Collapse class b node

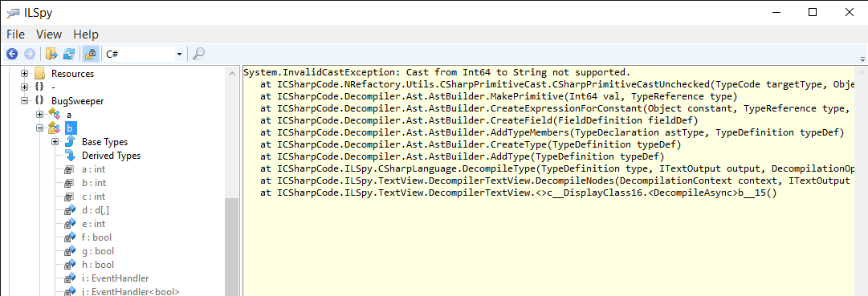click(40, 128)
